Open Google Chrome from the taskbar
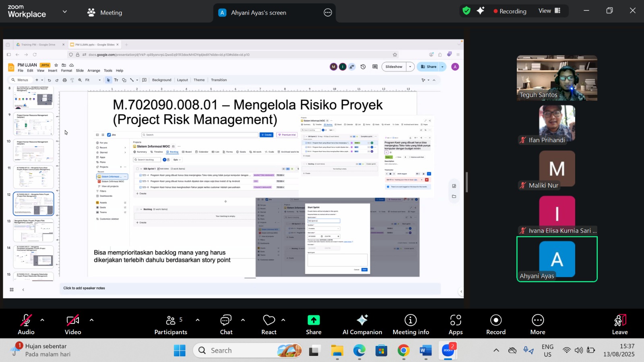Image resolution: width=644 pixels, height=362 pixels. click(404, 350)
